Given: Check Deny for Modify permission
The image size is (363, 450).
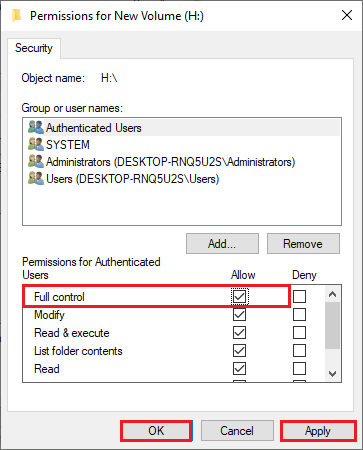Looking at the screenshot, I should pyautogui.click(x=299, y=314).
